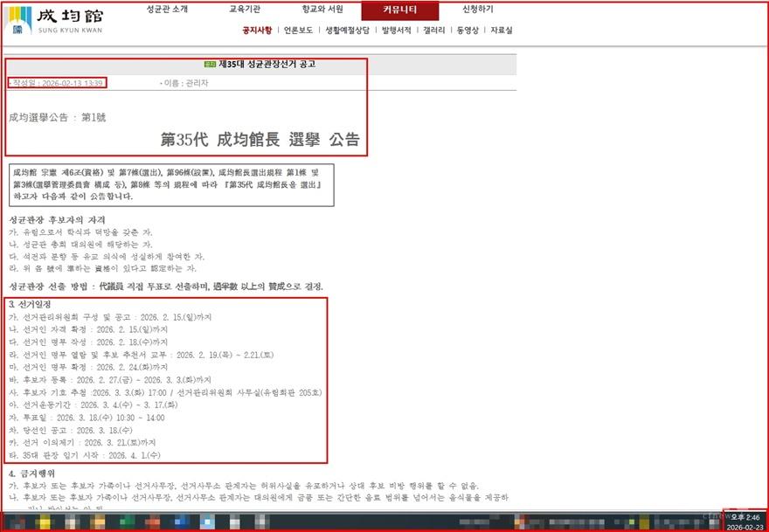The width and height of the screenshot is (769, 532).
Task: Select the highlighted 커뮤니티 menu
Action: (399, 10)
